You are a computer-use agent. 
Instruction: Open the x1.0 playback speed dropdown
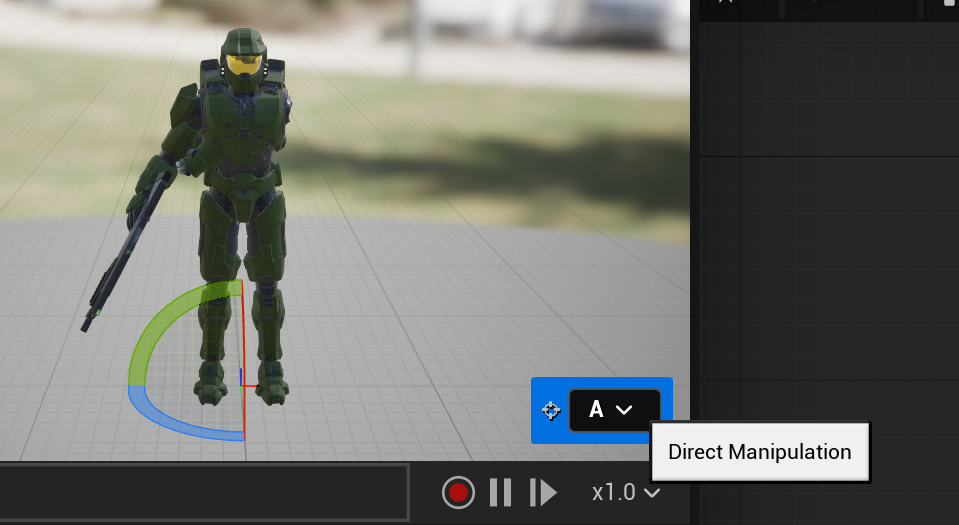click(x=626, y=493)
